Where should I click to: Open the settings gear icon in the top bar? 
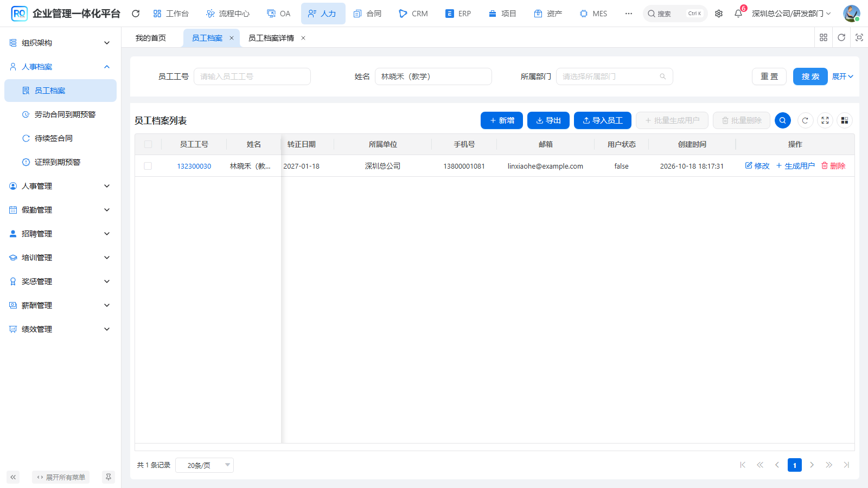[x=719, y=14]
